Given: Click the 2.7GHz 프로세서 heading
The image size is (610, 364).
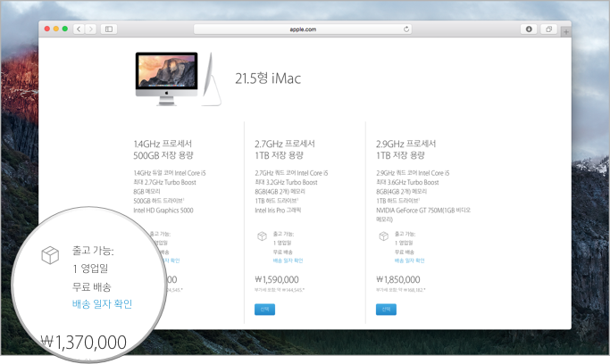Looking at the screenshot, I should click(285, 145).
